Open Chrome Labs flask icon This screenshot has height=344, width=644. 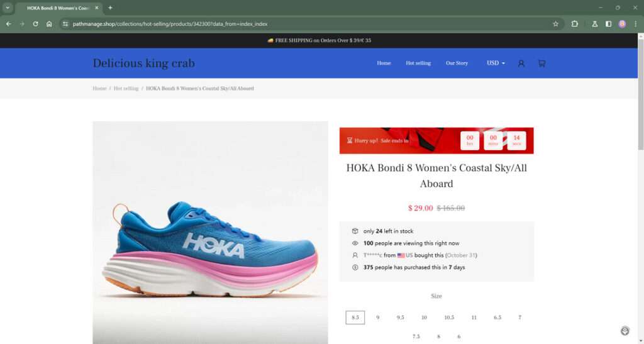[594, 24]
